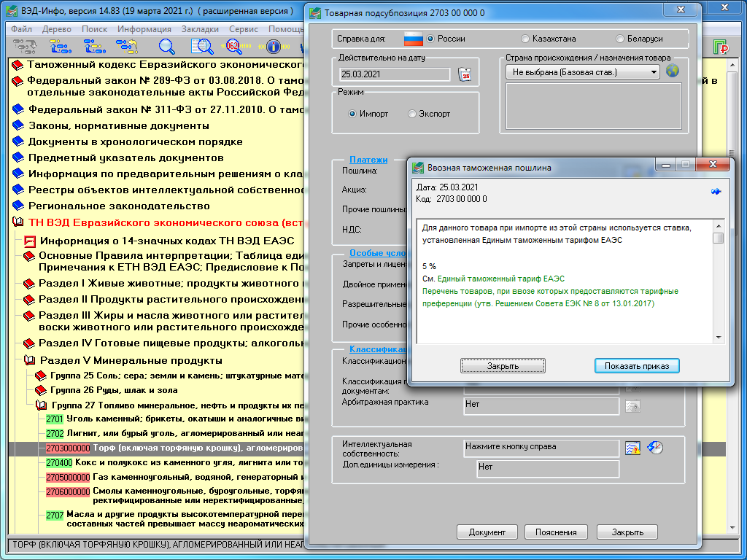Click the globe icon beside country dropdown
This screenshot has height=560, width=747.
pyautogui.click(x=672, y=71)
